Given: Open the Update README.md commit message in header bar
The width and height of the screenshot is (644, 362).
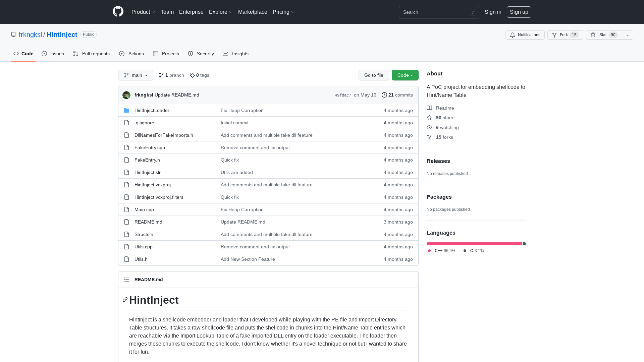Looking at the screenshot, I should [x=177, y=95].
